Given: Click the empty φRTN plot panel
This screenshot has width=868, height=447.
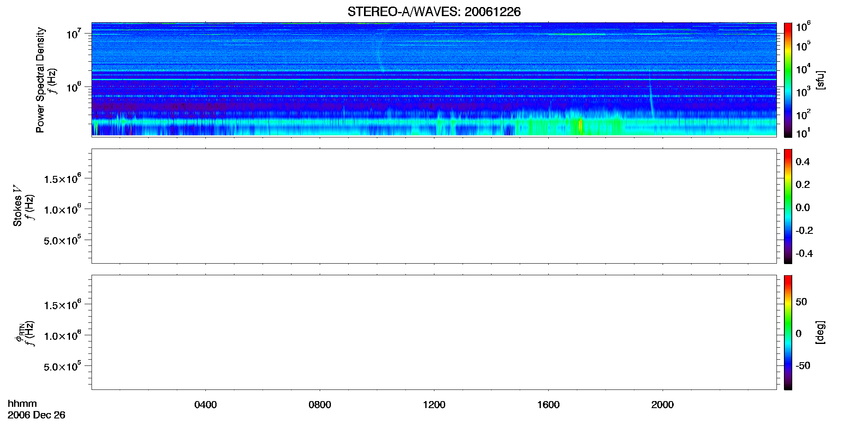Looking at the screenshot, I should (434, 332).
